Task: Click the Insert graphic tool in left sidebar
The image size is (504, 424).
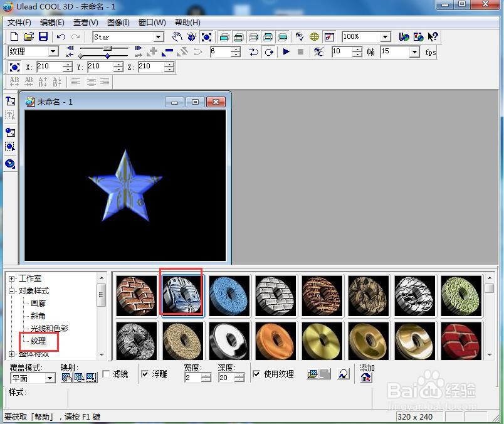Action: click(x=10, y=132)
